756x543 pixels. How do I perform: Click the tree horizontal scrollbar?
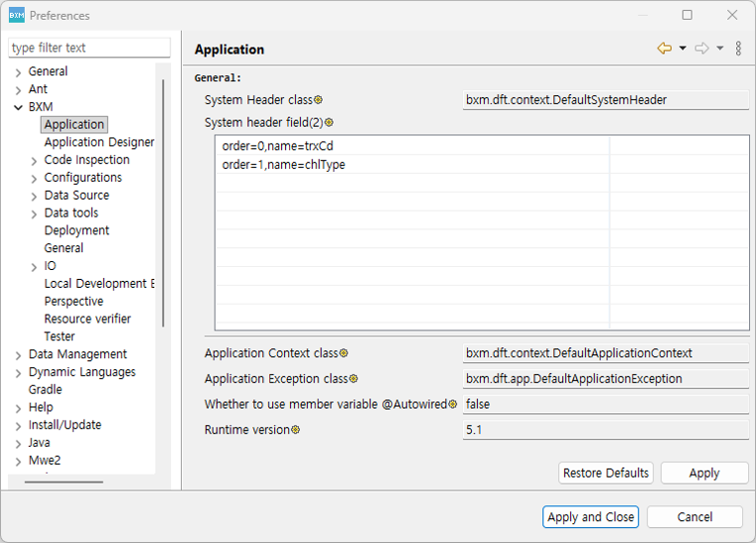pyautogui.click(x=64, y=481)
